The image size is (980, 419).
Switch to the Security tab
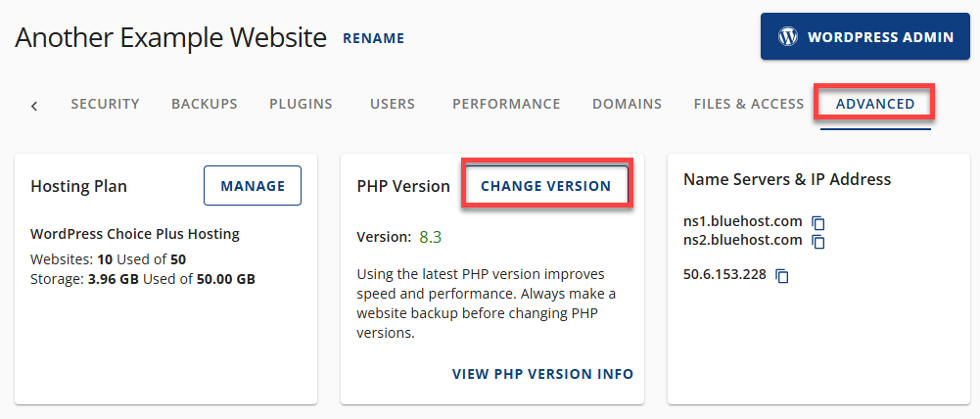[x=105, y=104]
